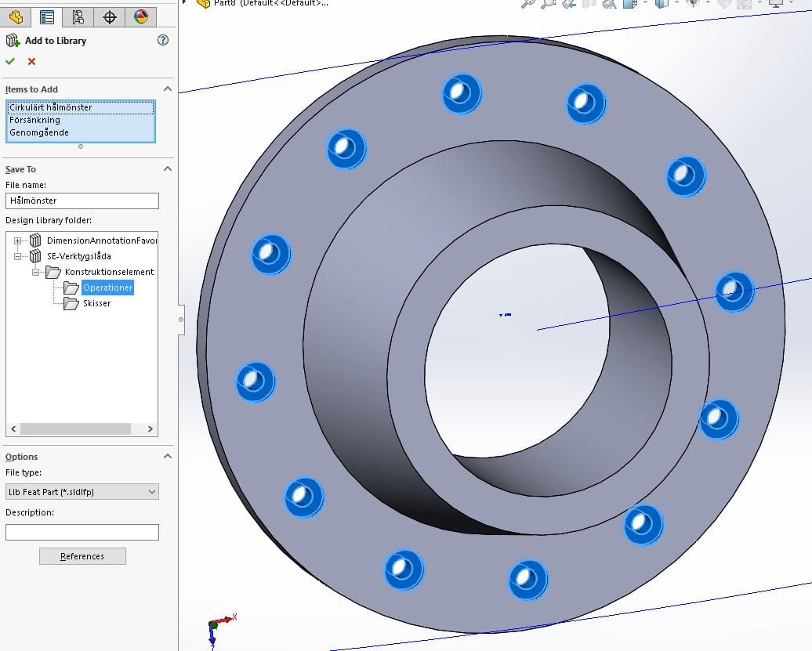Image resolution: width=812 pixels, height=651 pixels.
Task: Open the ConfigurationManager tab icon
Action: coord(78,17)
